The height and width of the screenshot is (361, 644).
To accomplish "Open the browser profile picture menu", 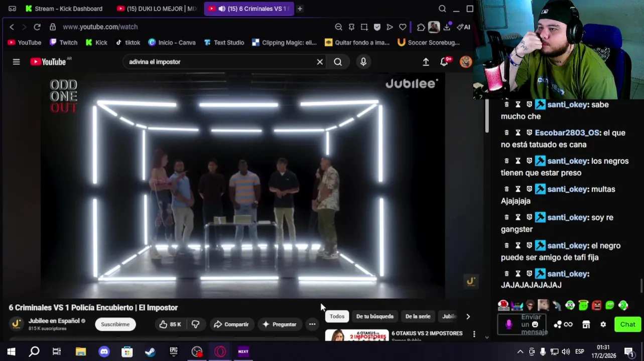I will pos(434,27).
